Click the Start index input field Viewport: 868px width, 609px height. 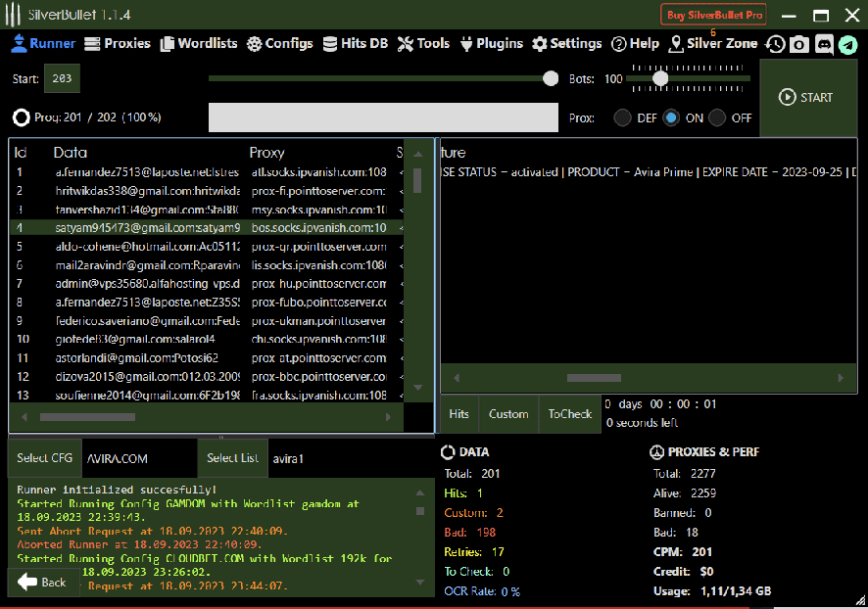pyautogui.click(x=63, y=79)
